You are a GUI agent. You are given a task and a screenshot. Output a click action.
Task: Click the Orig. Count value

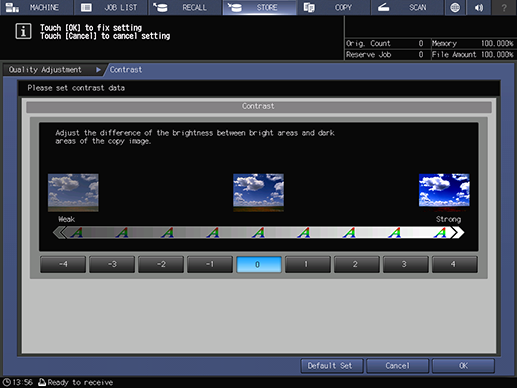tap(421, 43)
